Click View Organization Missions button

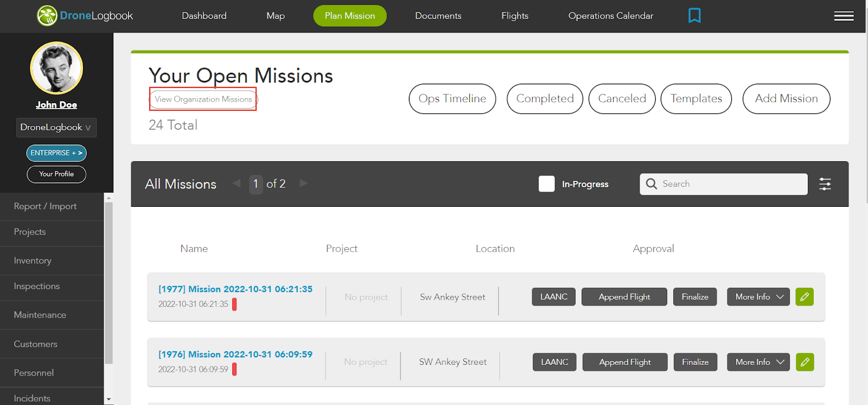coord(203,99)
